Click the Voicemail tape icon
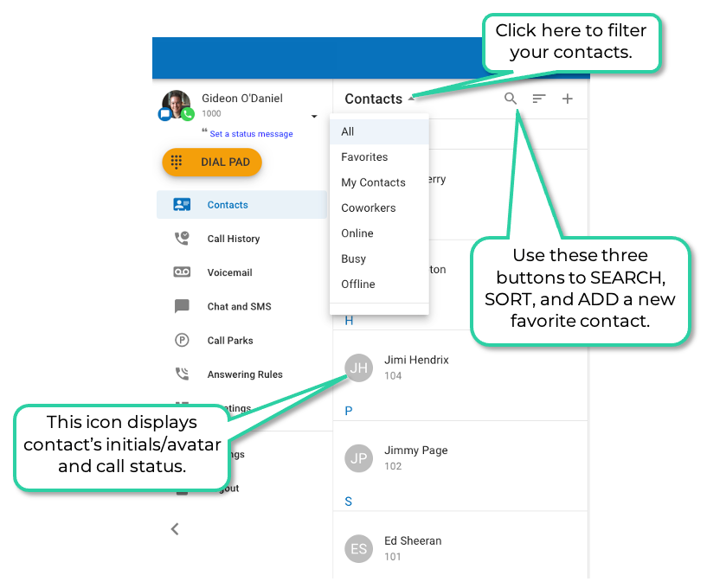707x588 pixels. (x=182, y=272)
